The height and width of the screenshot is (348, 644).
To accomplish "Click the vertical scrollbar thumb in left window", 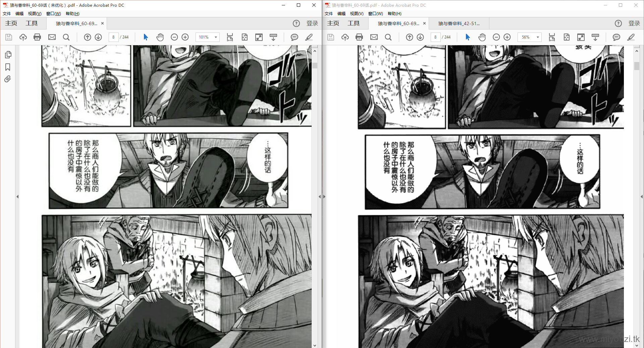I will coord(315,65).
